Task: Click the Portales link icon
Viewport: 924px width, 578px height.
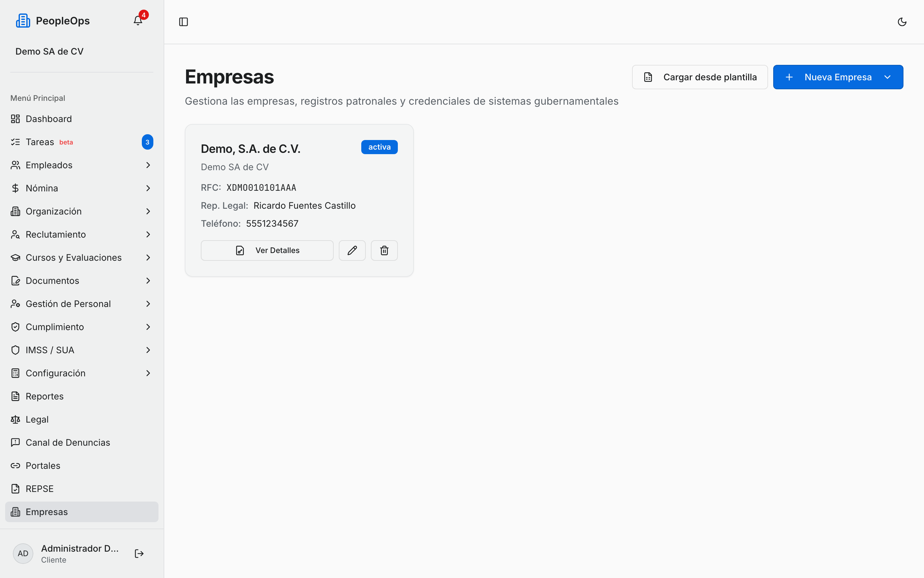Action: pos(15,466)
